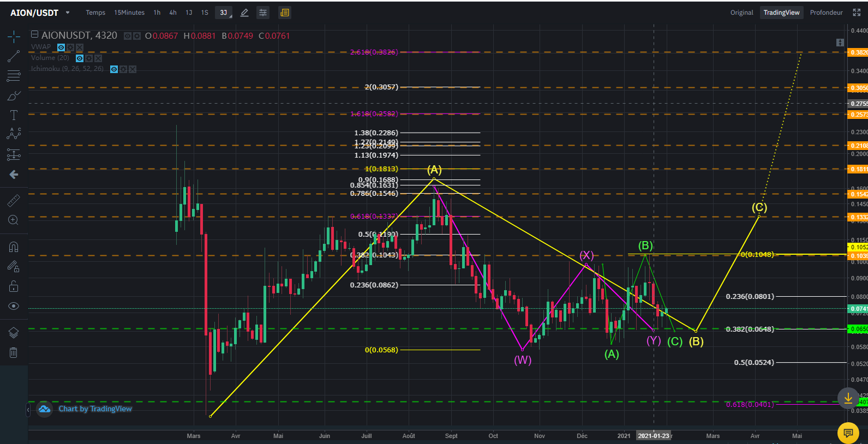Click the magnet snap mode icon
The height and width of the screenshot is (444, 868).
(x=14, y=247)
